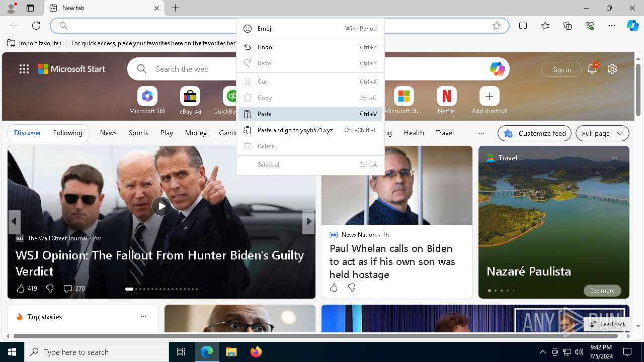The image size is (644, 362).
Task: Switch to the Discover tab
Action: pyautogui.click(x=28, y=133)
